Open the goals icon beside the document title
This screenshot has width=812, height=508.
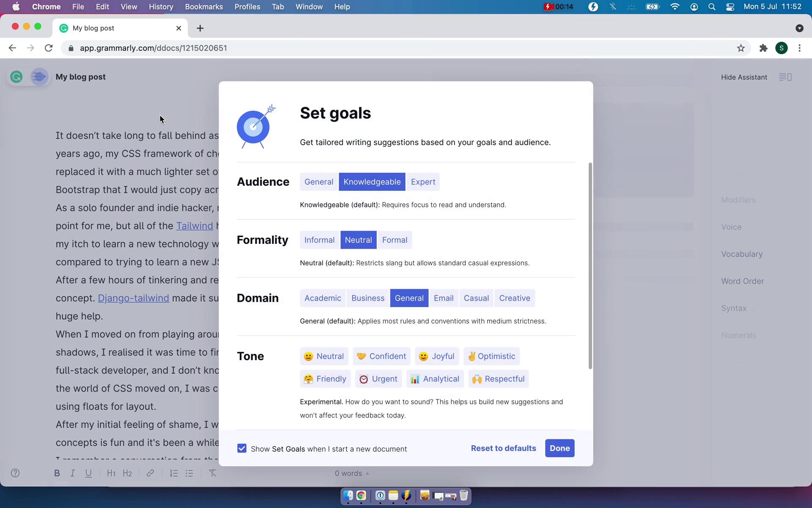[39, 77]
